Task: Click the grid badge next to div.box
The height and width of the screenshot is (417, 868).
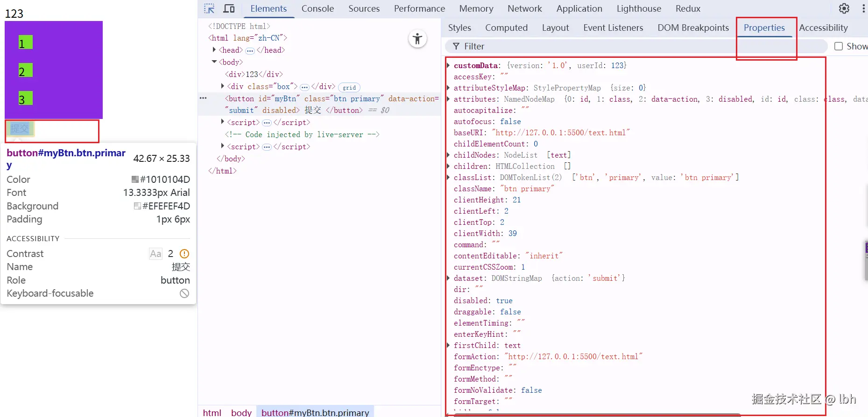Action: click(x=349, y=87)
